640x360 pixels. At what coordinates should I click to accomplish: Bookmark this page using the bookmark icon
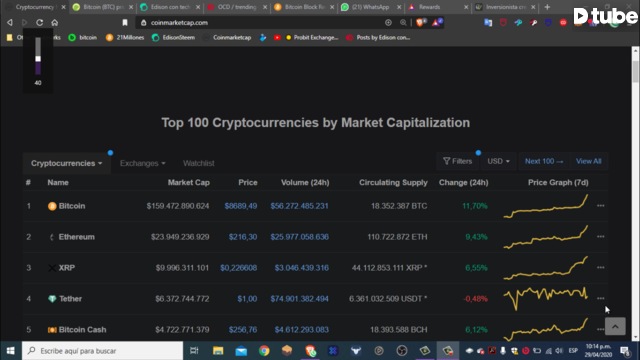[125, 23]
